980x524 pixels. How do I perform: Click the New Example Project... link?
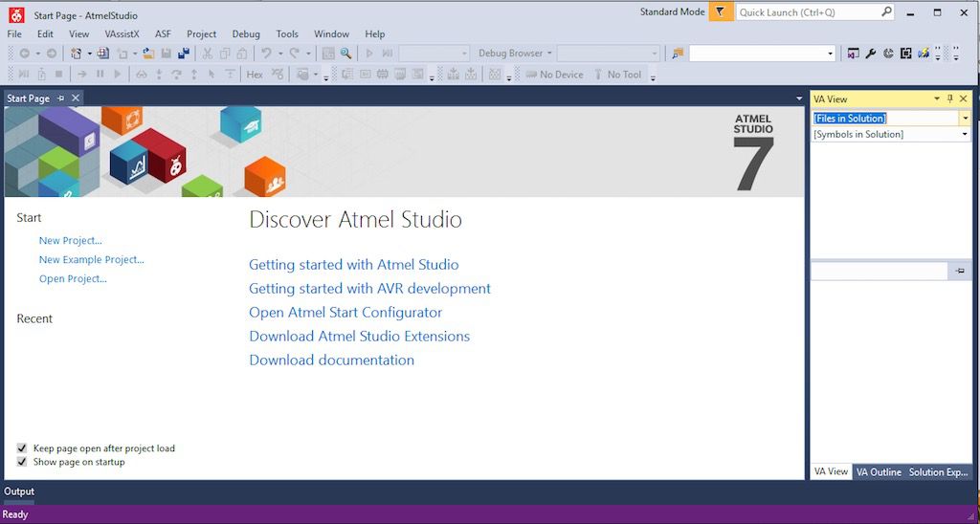[x=91, y=260]
